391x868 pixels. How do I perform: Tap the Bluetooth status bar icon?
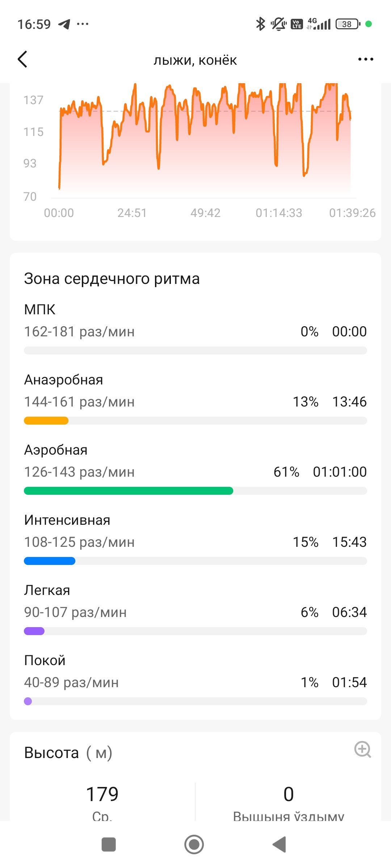coord(260,24)
